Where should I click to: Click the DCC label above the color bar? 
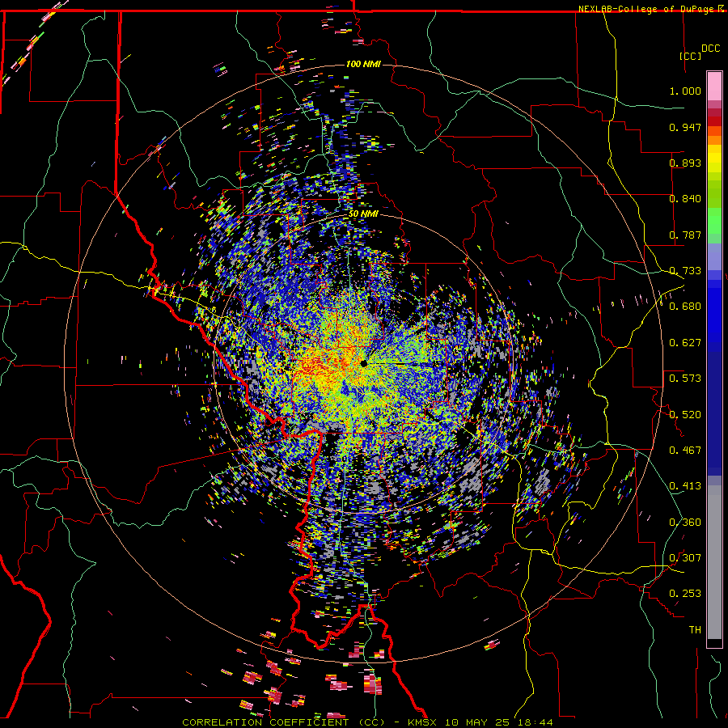point(710,49)
